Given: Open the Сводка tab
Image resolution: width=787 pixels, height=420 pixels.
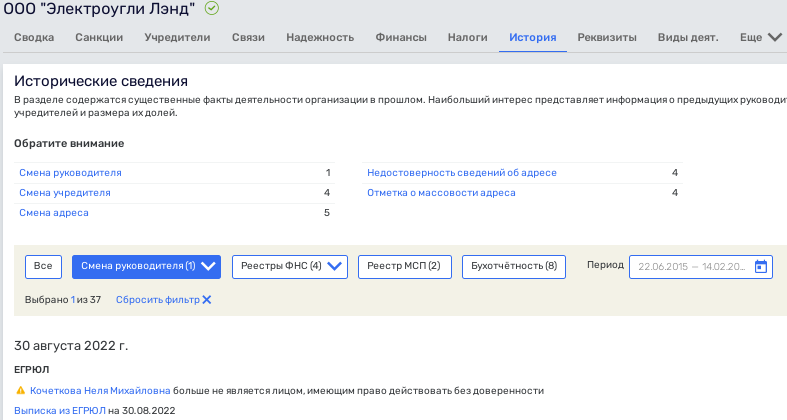Looking at the screenshot, I should 34,37.
